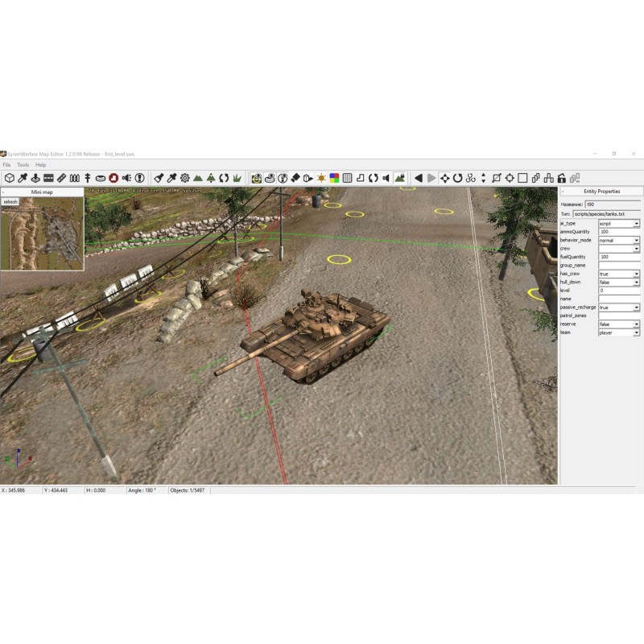Toggle the sun lighting icon

point(321,178)
